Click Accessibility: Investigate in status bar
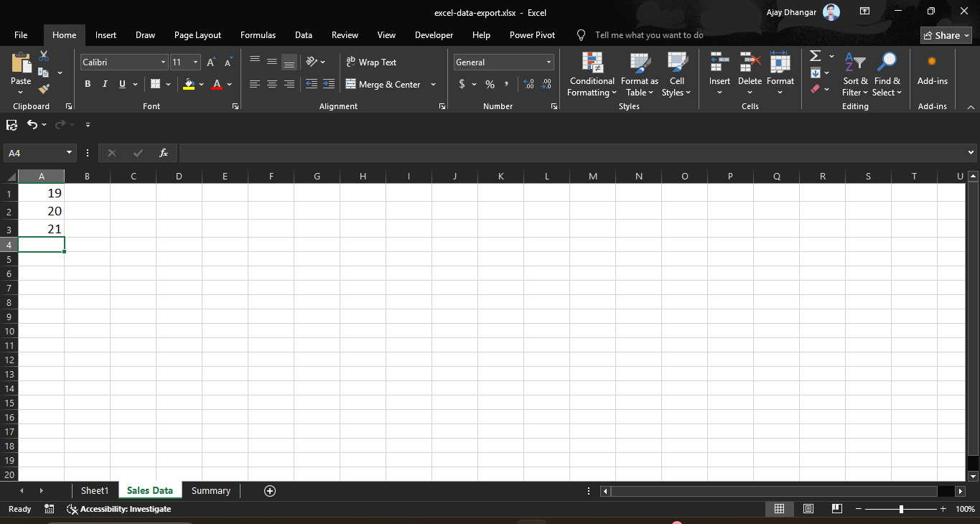The image size is (980, 524). 119,509
